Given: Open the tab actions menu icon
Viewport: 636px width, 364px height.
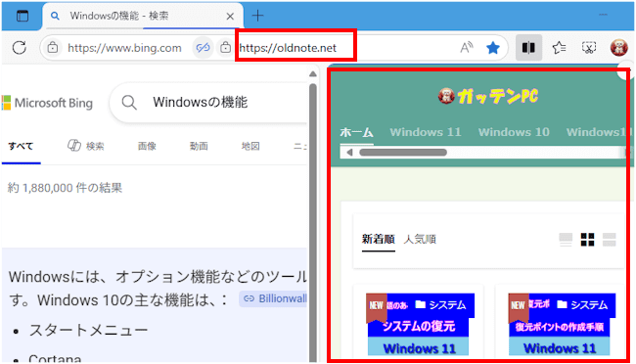Looking at the screenshot, I should tap(23, 16).
